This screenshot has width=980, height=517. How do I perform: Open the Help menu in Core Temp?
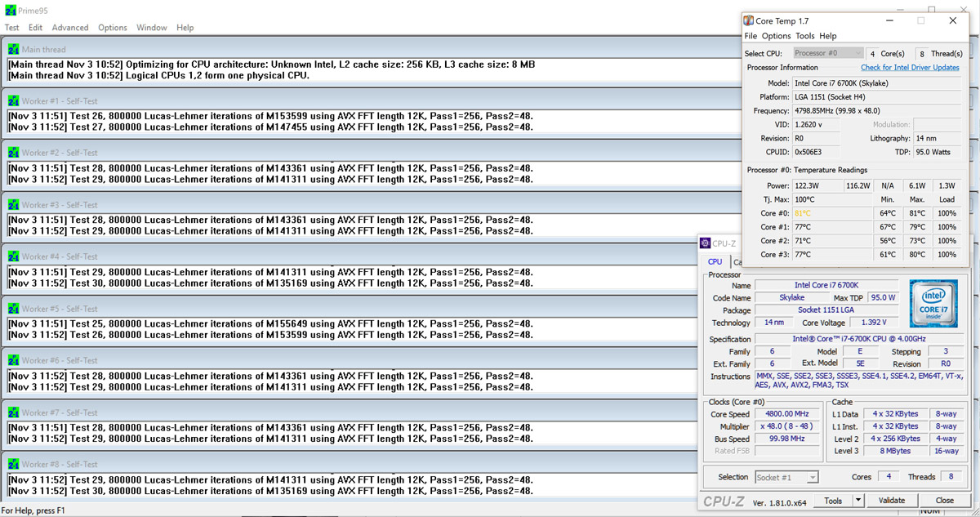[x=828, y=36]
